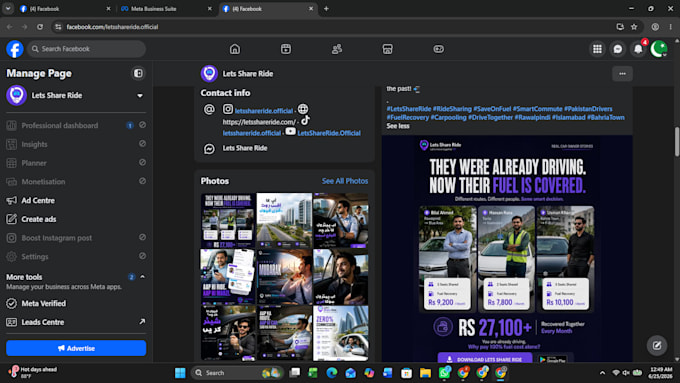680x383 pixels.
Task: Switch to the Meta Business Suite tab
Action: (x=166, y=9)
